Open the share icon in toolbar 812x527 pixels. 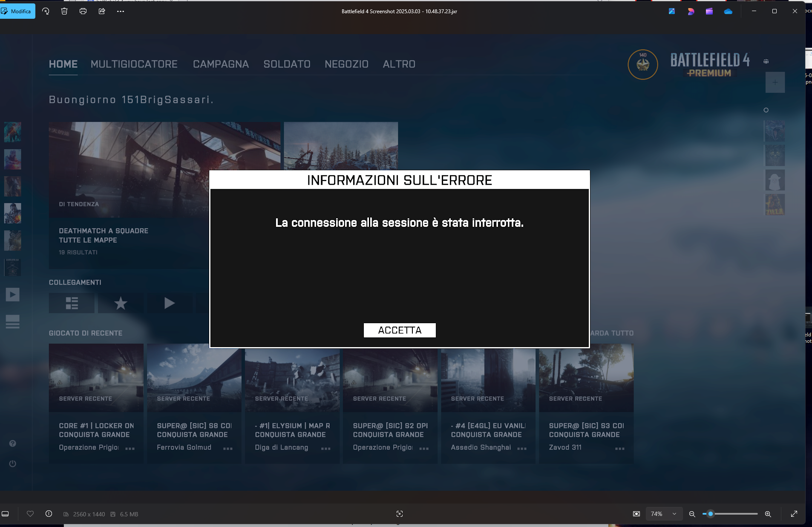coord(102,11)
